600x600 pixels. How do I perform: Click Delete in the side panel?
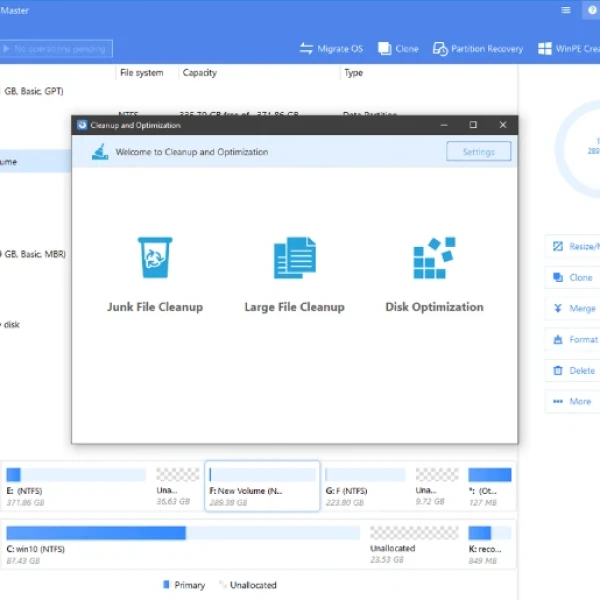pyautogui.click(x=573, y=370)
